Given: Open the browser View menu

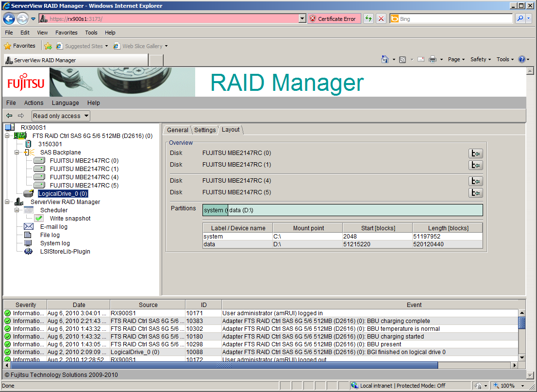Looking at the screenshot, I should coord(42,33).
